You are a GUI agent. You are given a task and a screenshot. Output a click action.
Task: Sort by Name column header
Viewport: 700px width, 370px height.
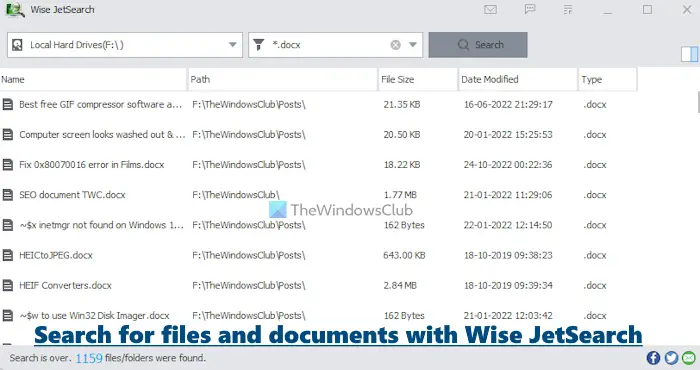tap(93, 79)
